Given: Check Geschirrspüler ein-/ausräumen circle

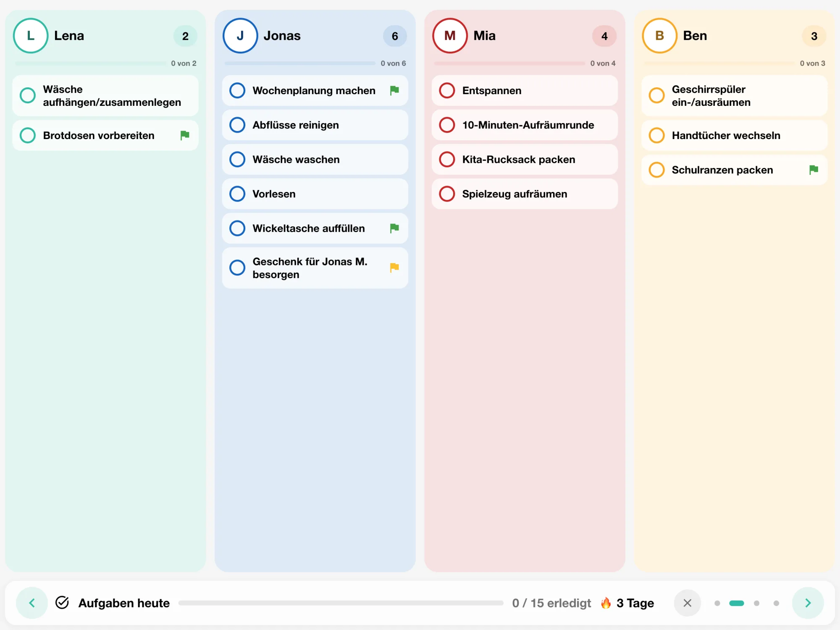Looking at the screenshot, I should point(656,95).
